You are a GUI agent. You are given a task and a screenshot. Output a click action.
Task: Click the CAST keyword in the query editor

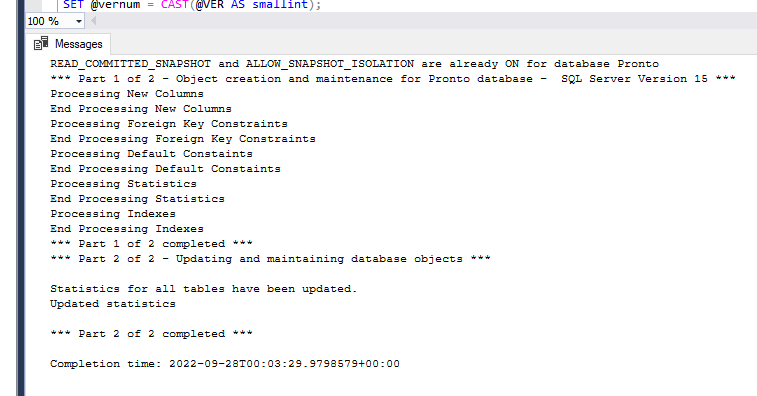[x=176, y=5]
